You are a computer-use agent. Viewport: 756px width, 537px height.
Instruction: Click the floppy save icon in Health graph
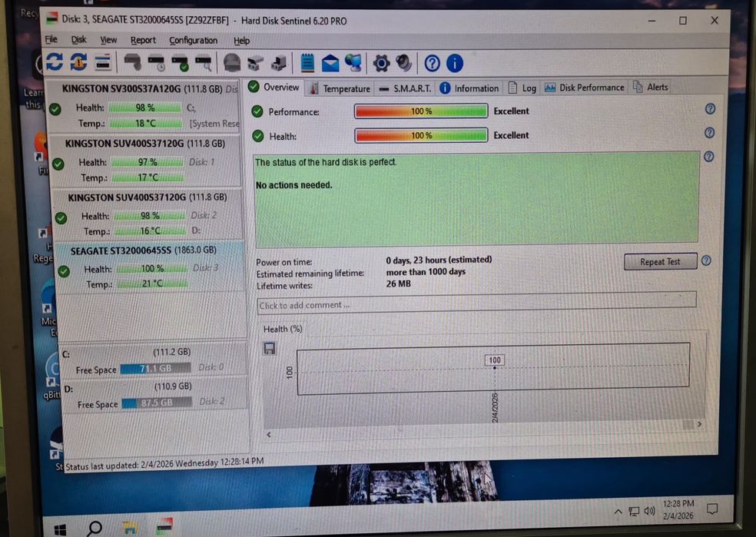[x=270, y=349]
